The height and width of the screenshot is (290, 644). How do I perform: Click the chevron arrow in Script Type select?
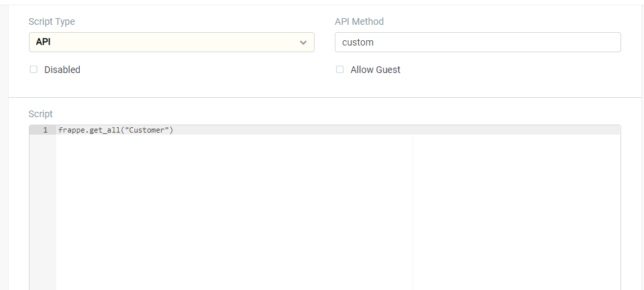coord(303,43)
